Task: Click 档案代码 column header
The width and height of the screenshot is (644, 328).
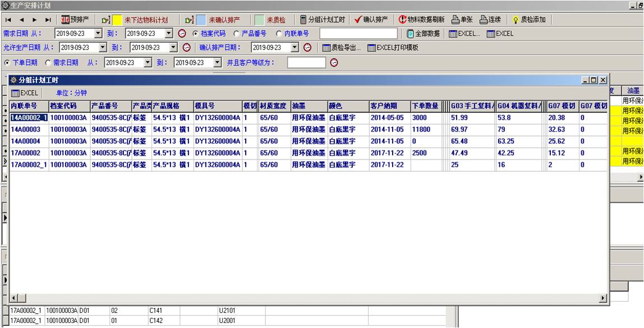Action: click(x=70, y=106)
